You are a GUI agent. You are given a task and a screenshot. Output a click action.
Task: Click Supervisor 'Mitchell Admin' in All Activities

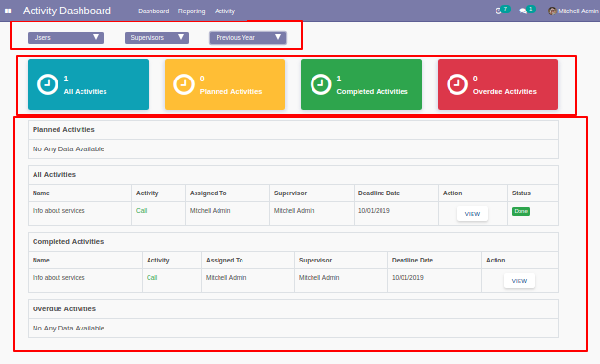294,211
